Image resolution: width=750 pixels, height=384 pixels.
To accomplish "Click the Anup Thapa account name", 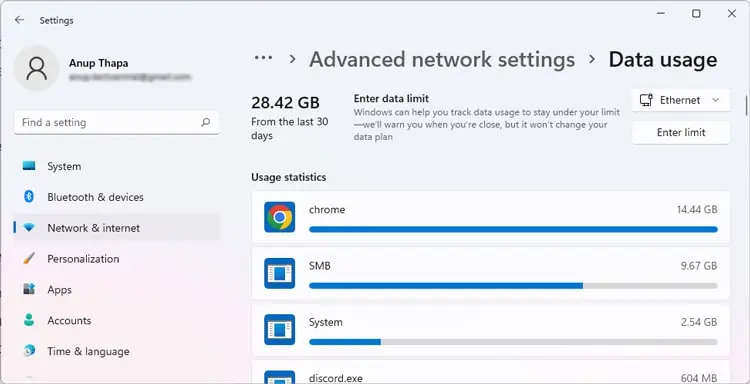I will coord(99,63).
